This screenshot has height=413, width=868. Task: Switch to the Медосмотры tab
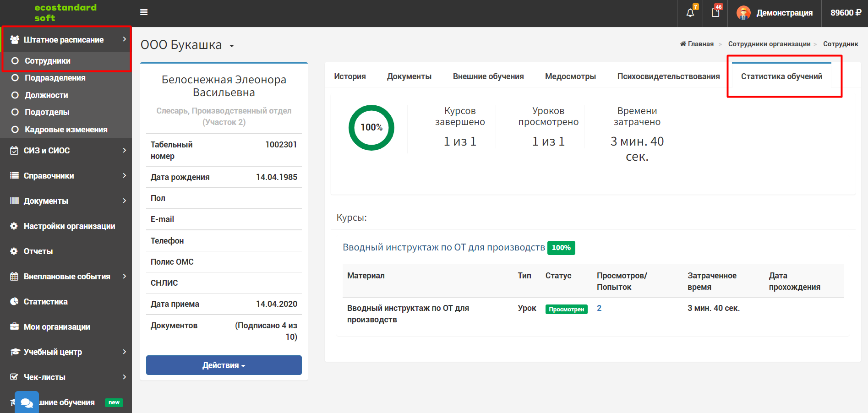click(570, 76)
